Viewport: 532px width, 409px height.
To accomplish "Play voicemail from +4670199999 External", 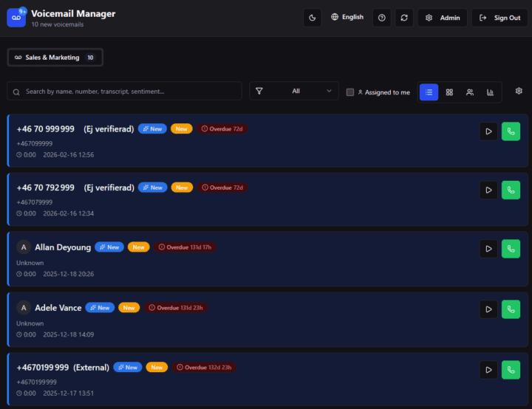I will pos(488,370).
